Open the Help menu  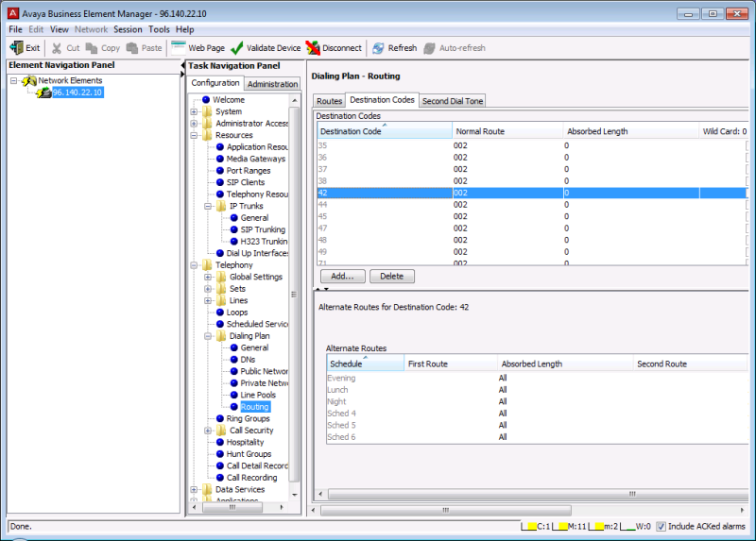pos(184,29)
